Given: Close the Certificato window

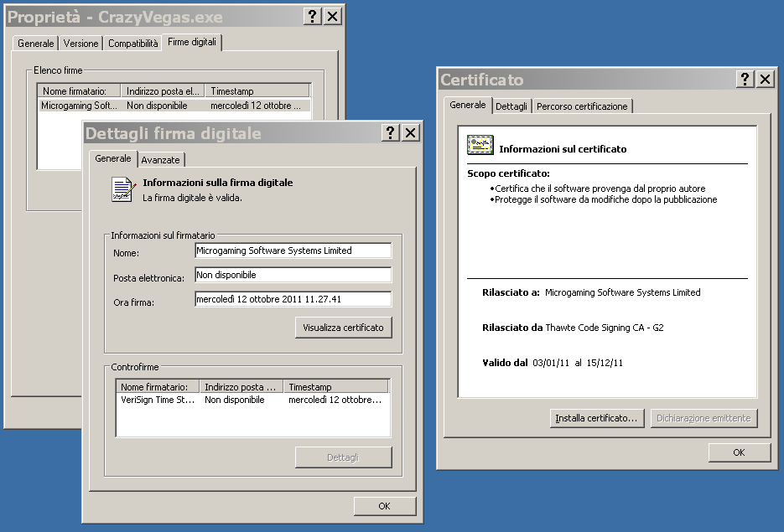Looking at the screenshot, I should pyautogui.click(x=765, y=79).
